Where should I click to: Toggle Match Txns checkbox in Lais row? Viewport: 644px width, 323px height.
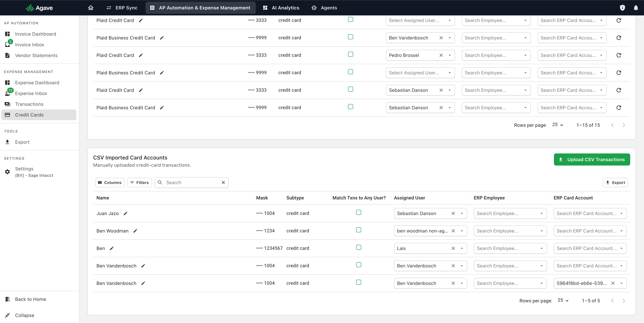tap(358, 247)
